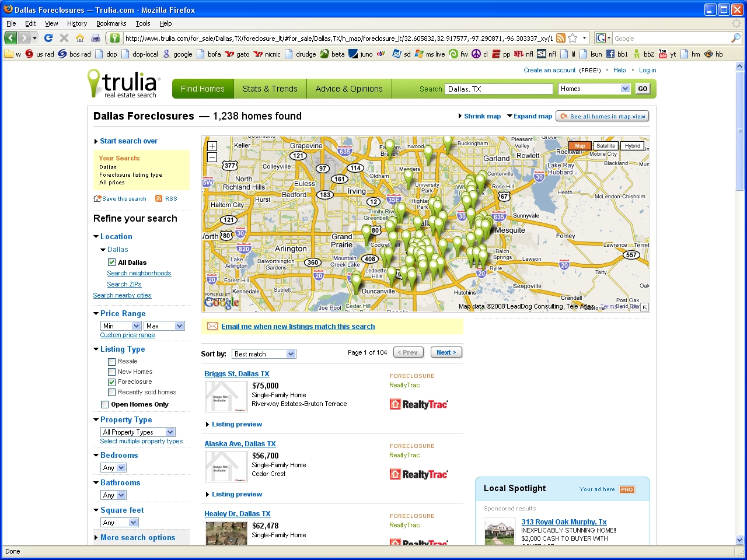Open the Bookmarks menu
Screen dimensions: 747x560
click(111, 23)
